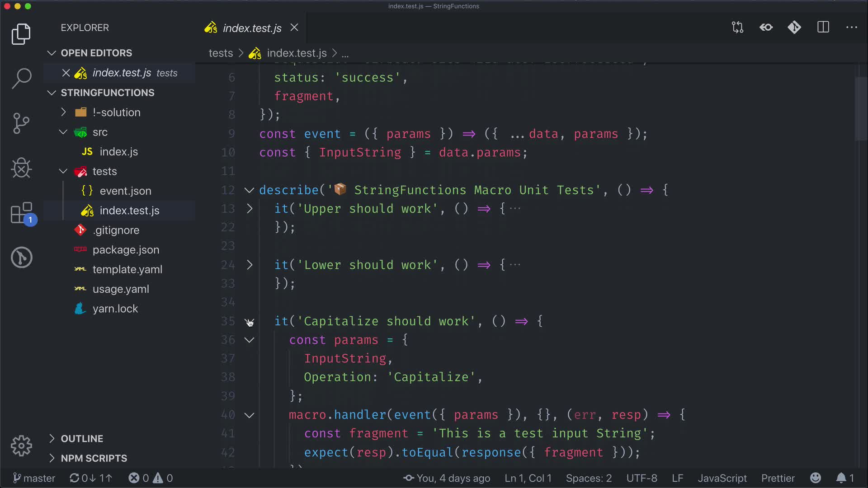Split the editor to the right

point(823,28)
